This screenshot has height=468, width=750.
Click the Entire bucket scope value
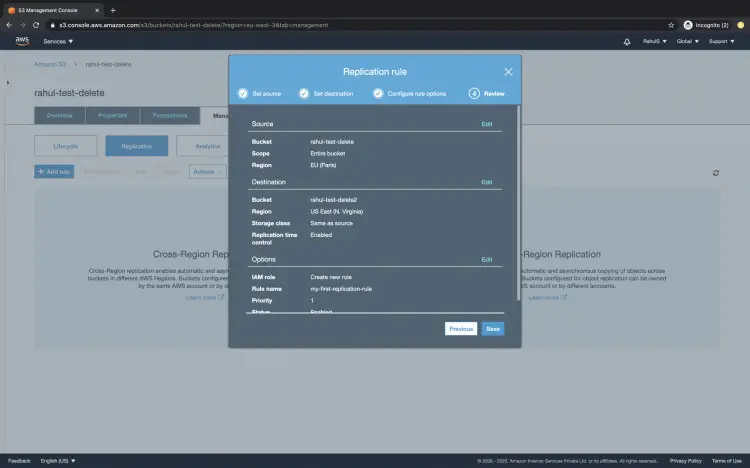[x=328, y=154]
